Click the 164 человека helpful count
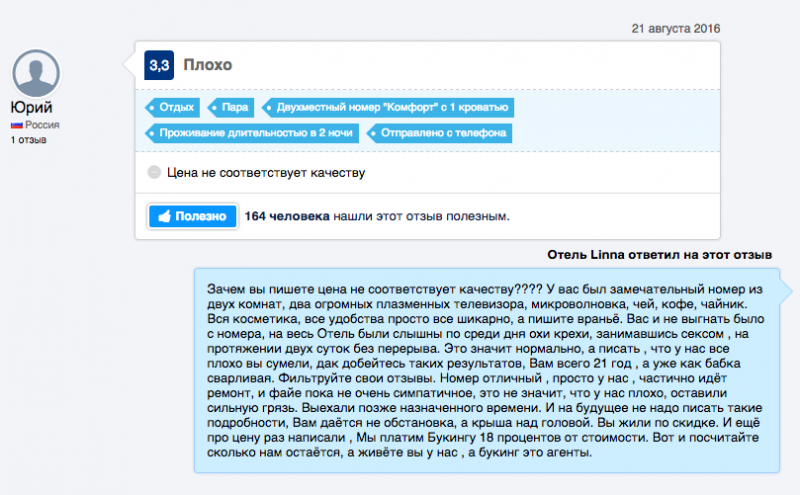This screenshot has height=495, width=800. coord(287,216)
